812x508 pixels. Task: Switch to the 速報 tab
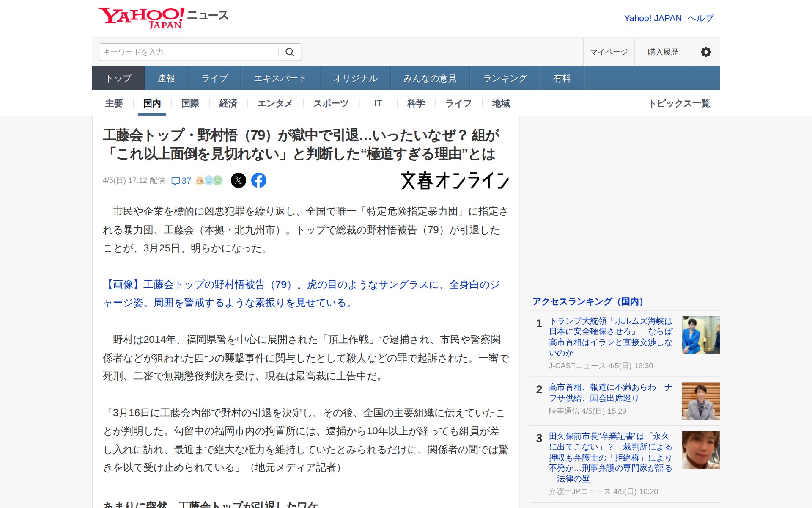(166, 78)
